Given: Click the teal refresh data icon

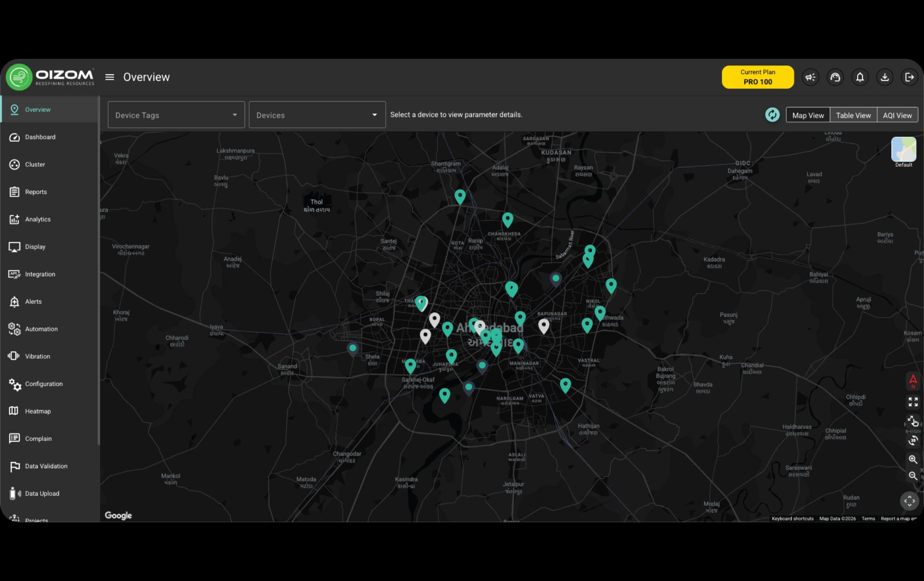Looking at the screenshot, I should coord(771,115).
